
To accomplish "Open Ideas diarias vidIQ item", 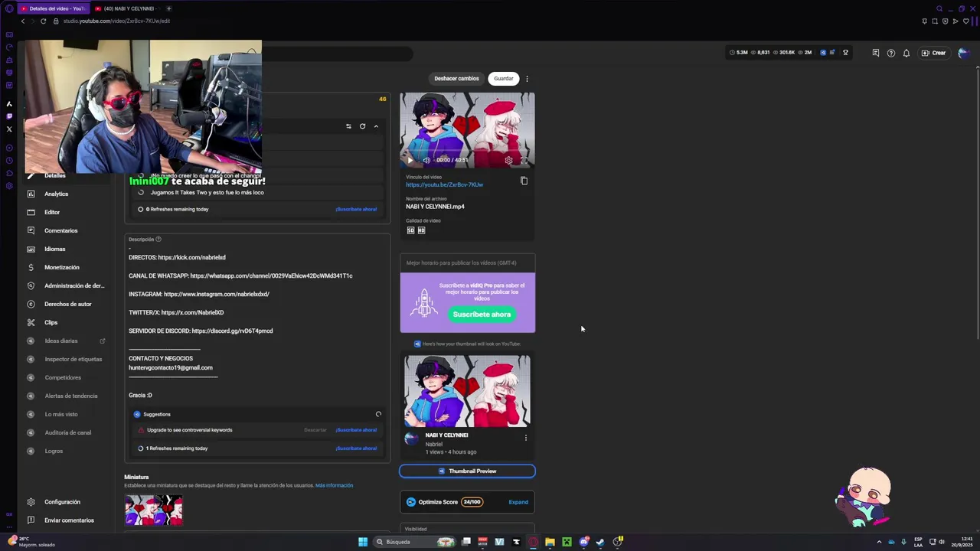I will pyautogui.click(x=61, y=341).
